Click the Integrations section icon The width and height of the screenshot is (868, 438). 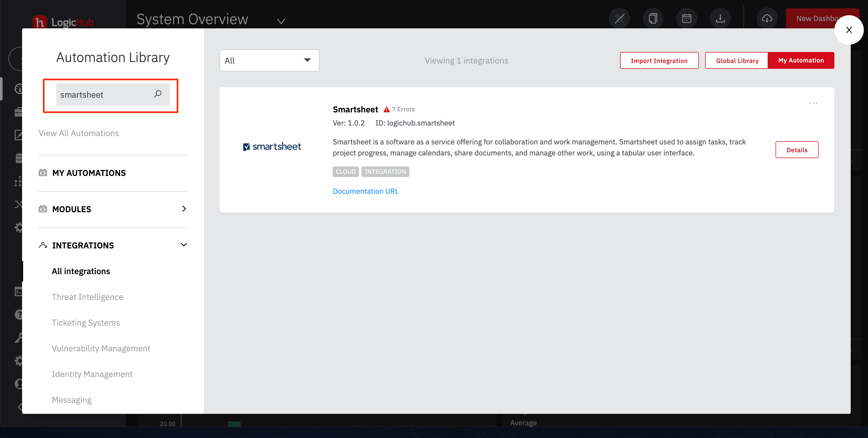[x=43, y=245]
